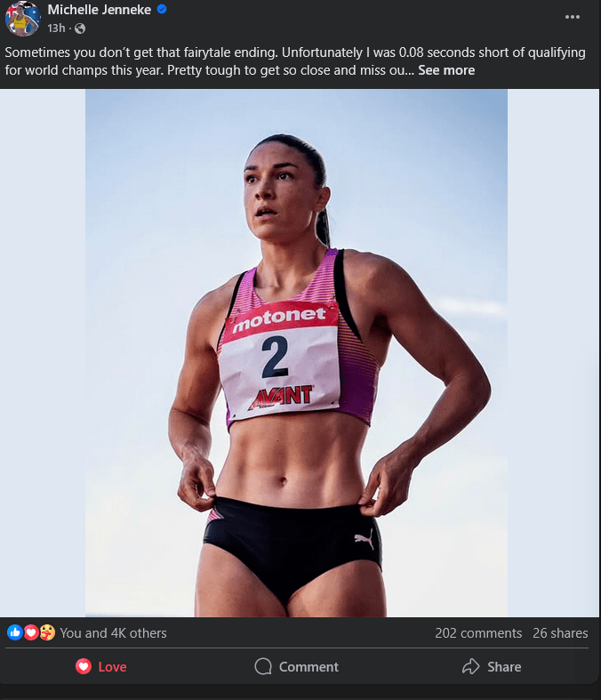Click the care hug reaction emoji
Image resolution: width=601 pixels, height=700 pixels.
[x=47, y=632]
